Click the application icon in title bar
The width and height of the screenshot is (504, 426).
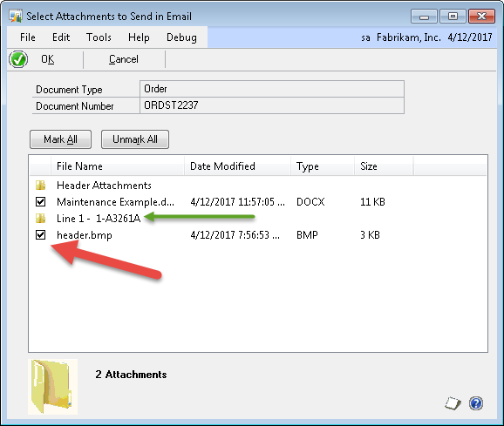[x=16, y=16]
